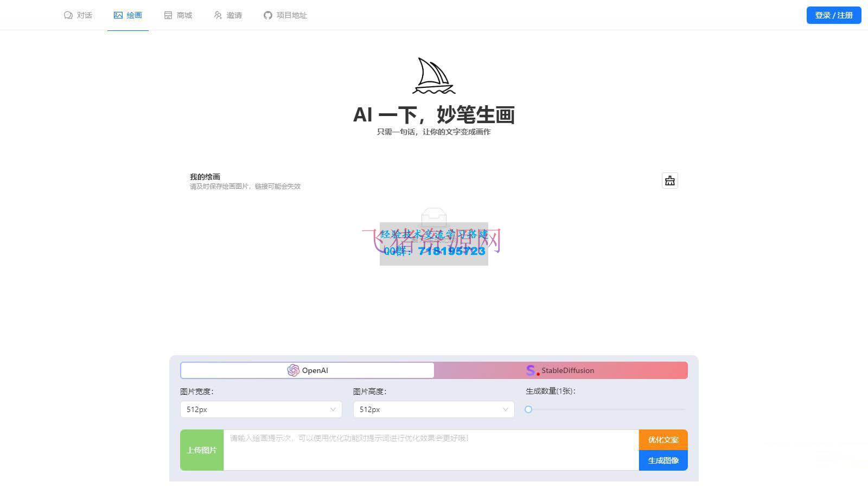Click the 绘画 picture icon in navigation
The image size is (868, 488).
(118, 15)
